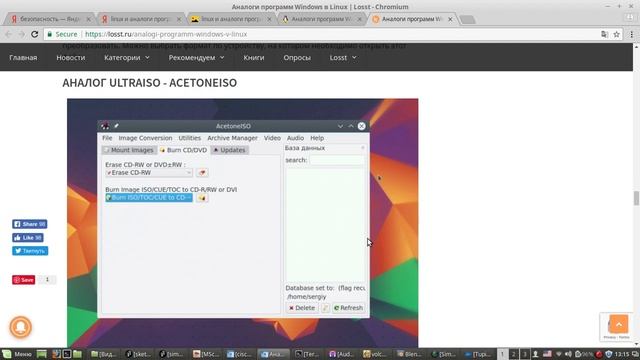Click the Refresh button in AcetoneISO screenshot
Image resolution: width=640 pixels, height=360 pixels.
pyautogui.click(x=348, y=308)
